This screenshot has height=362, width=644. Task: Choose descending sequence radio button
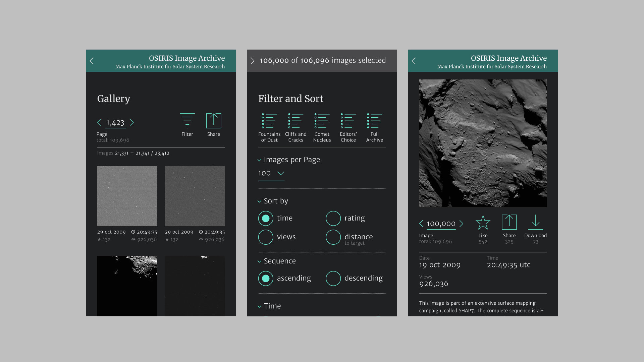tap(333, 279)
